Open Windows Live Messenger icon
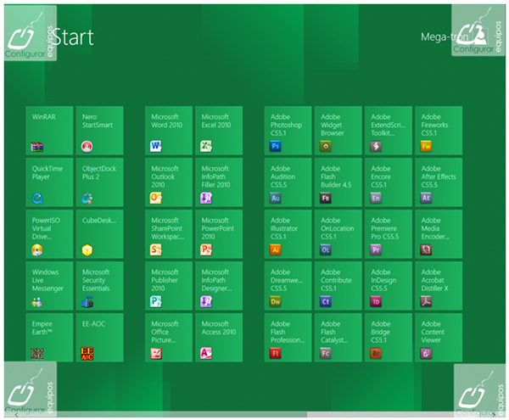Screen dimensions: 509x420 (37, 302)
